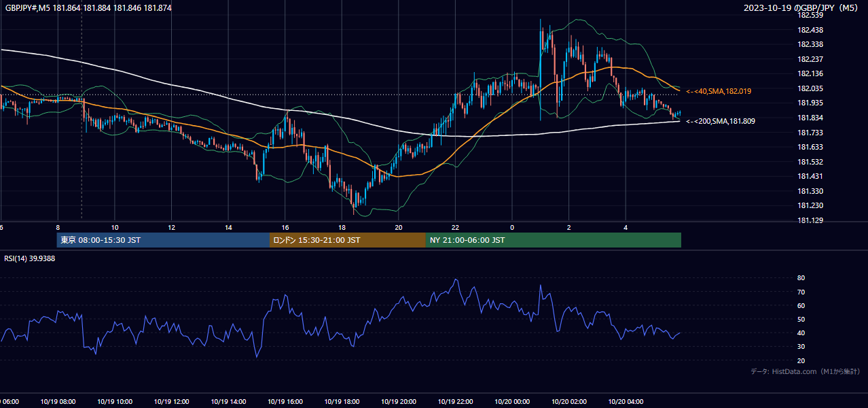Screen dimensions: 868x408
Task: Click the '10/19 08:00' date label
Action: [x=58, y=402]
